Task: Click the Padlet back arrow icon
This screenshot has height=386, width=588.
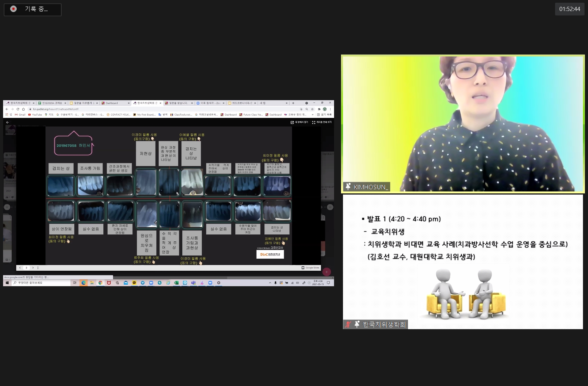Action: (7, 122)
